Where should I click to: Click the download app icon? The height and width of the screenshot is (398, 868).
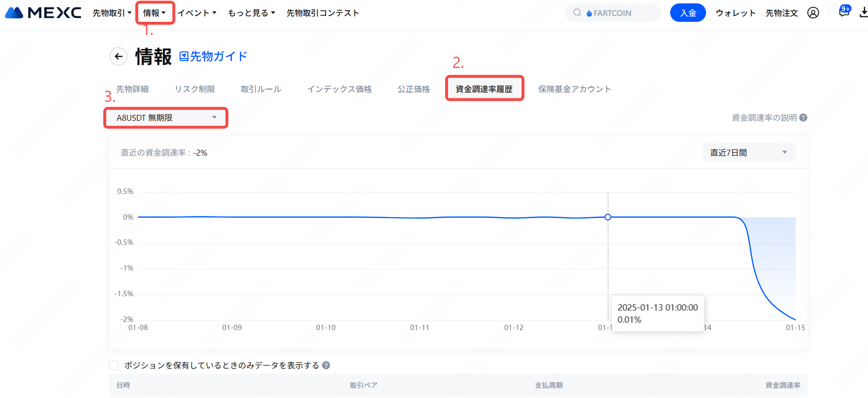coord(864,13)
